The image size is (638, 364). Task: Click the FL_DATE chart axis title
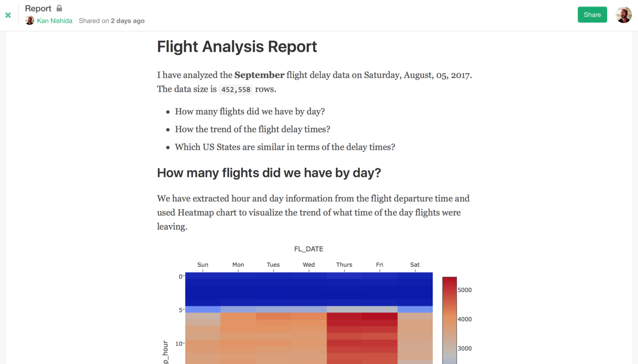(309, 249)
